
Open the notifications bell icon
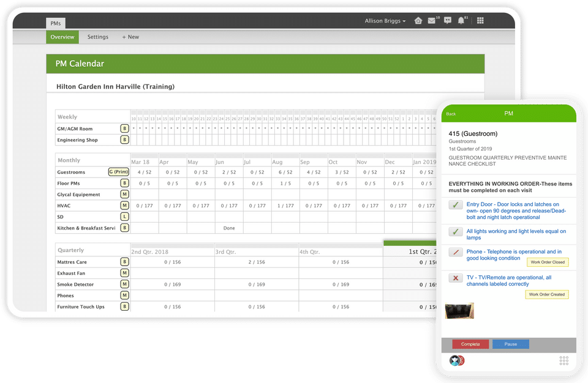(461, 21)
